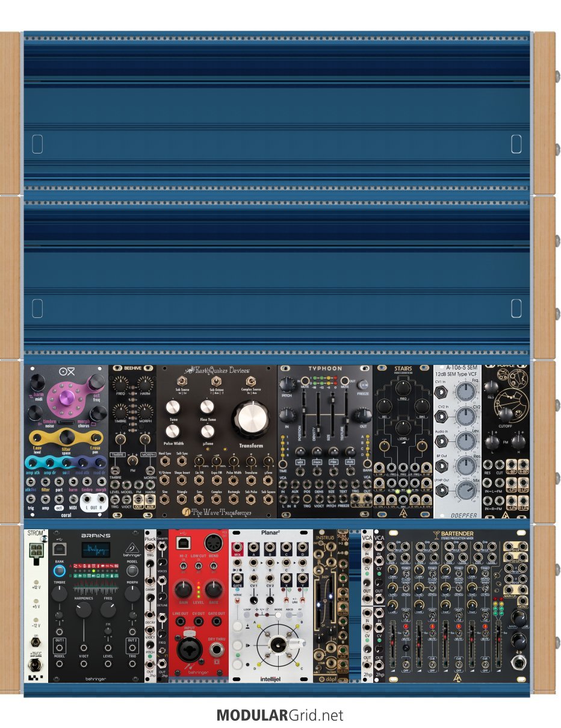Image resolution: width=561 pixels, height=728 pixels.
Task: Click the CUTOFF knob on the Popple module
Action: click(x=505, y=414)
